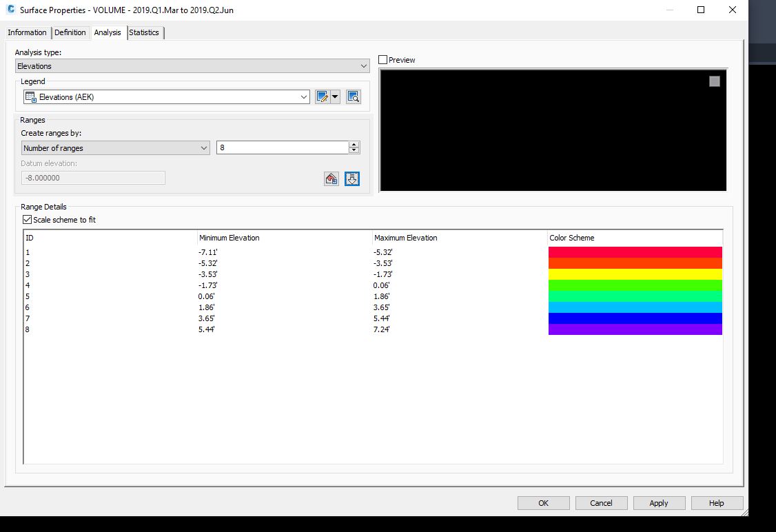Click the small square icon inside the Preview pane
This screenshot has width=776, height=532.
(714, 81)
